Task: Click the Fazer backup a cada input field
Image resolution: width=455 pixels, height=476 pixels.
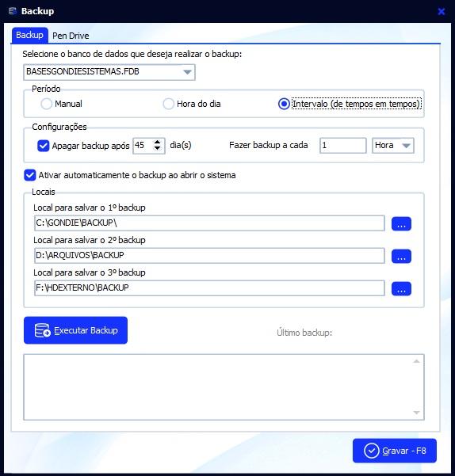Action: (343, 146)
